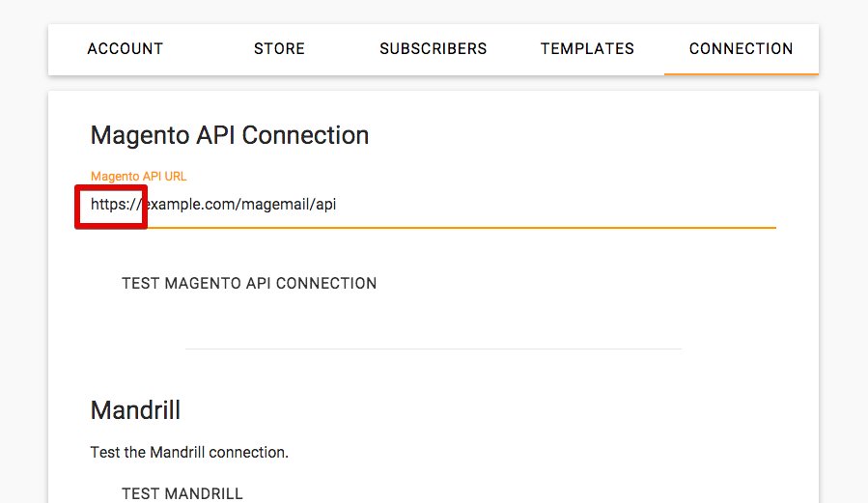Open the ACCOUNT tab
The height and width of the screenshot is (503, 868).
pos(125,49)
